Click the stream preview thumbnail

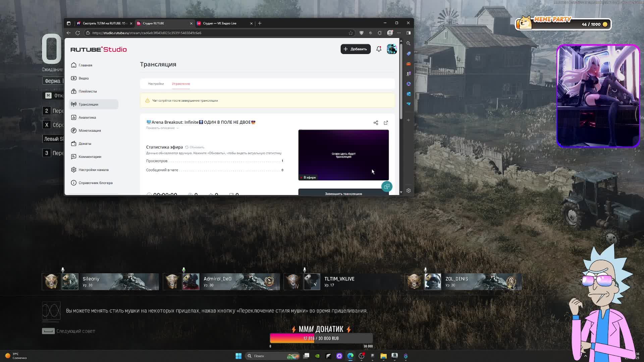(x=343, y=155)
